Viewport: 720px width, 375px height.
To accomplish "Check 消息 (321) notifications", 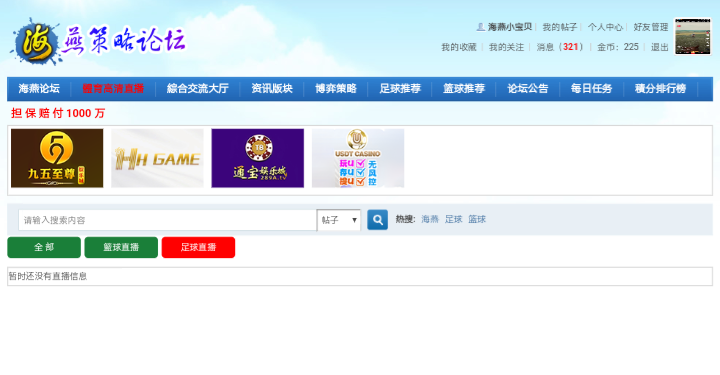I will 560,47.
